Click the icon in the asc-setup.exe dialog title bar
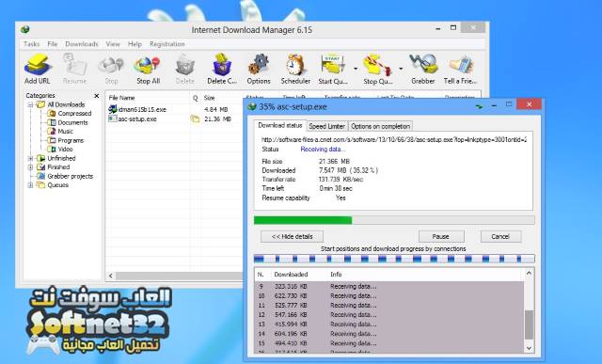 (x=252, y=106)
